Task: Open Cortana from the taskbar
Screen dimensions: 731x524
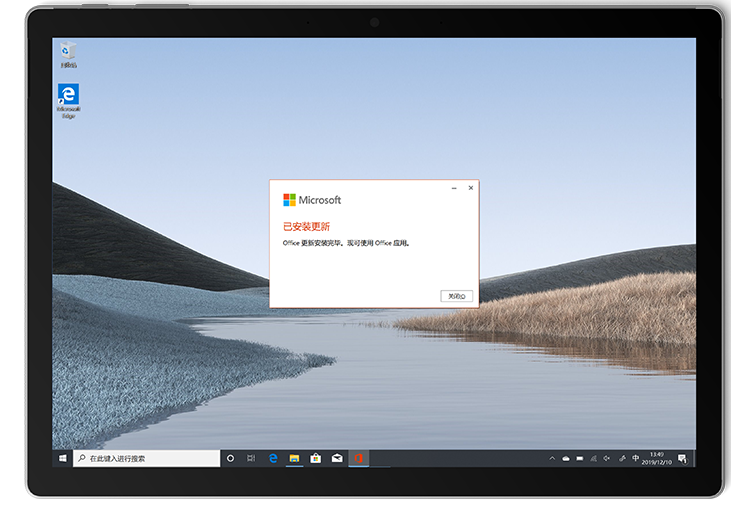Action: [230, 458]
